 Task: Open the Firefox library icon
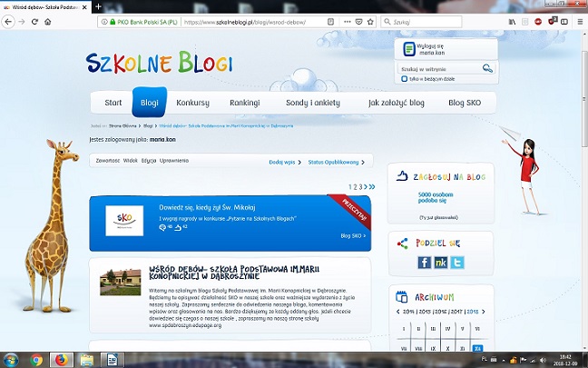[512, 22]
